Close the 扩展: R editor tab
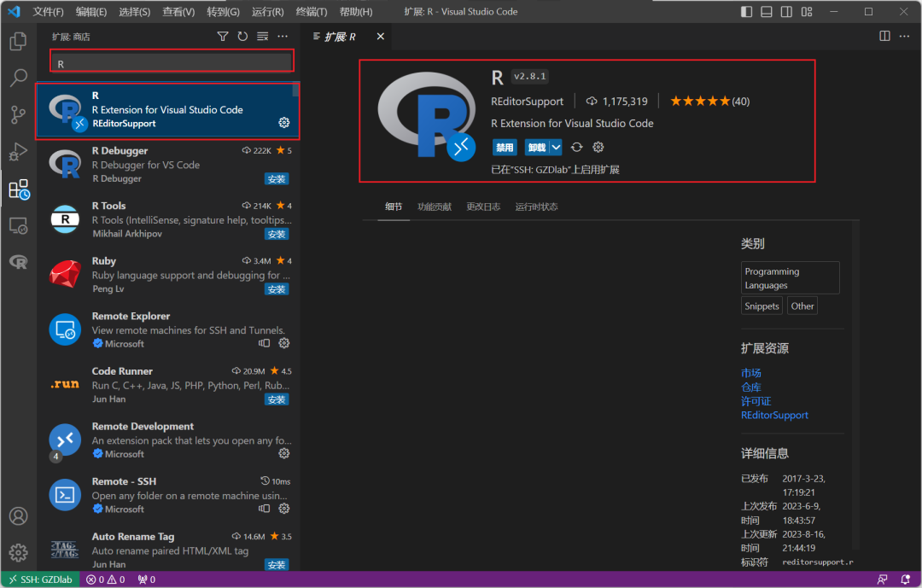This screenshot has height=588, width=922. coord(381,37)
